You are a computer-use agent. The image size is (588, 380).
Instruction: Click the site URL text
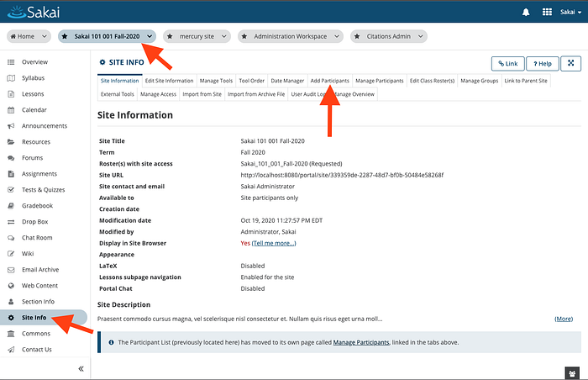point(342,175)
